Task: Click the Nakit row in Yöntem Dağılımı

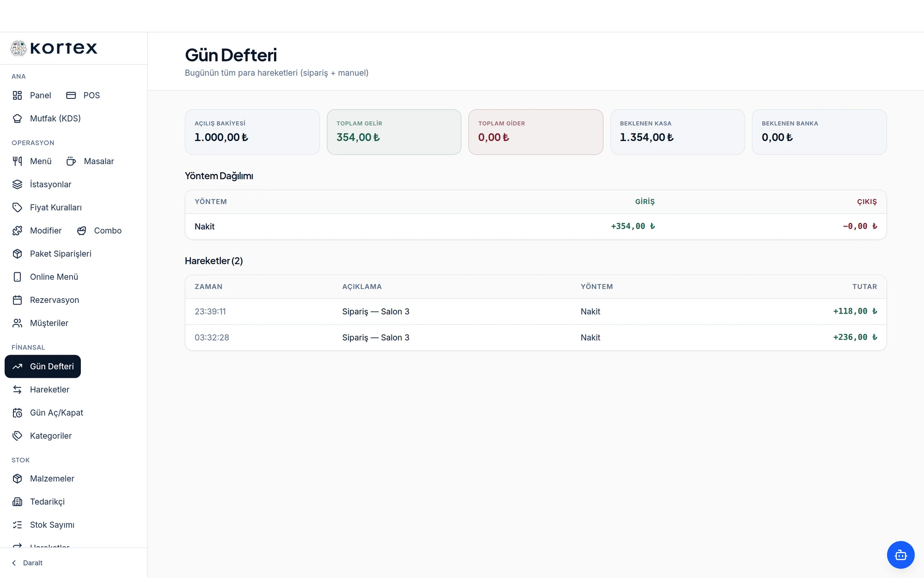Action: tap(535, 227)
